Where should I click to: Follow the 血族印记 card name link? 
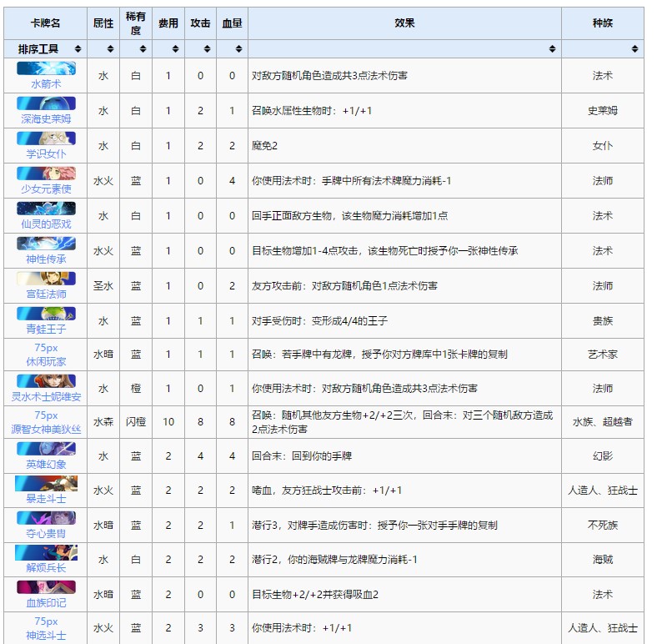click(46, 603)
